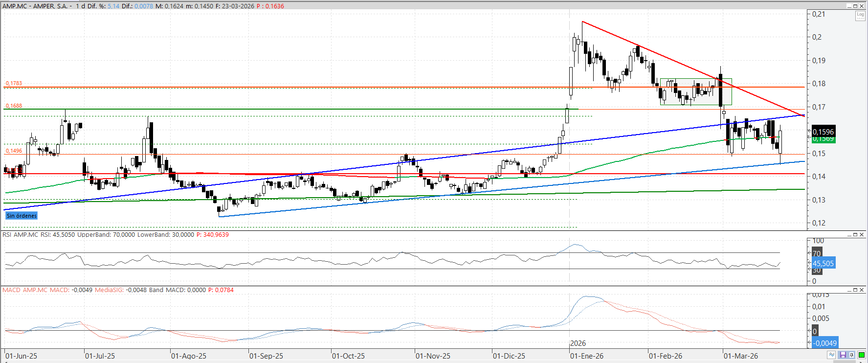Minimize the RSI indicator pane
Screen dimensions: 868x363
click(x=849, y=235)
